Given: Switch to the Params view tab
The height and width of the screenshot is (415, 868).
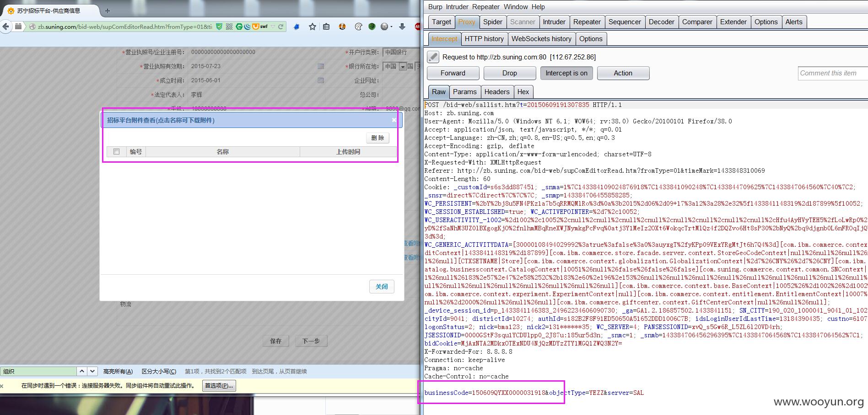Looking at the screenshot, I should pyautogui.click(x=465, y=92).
